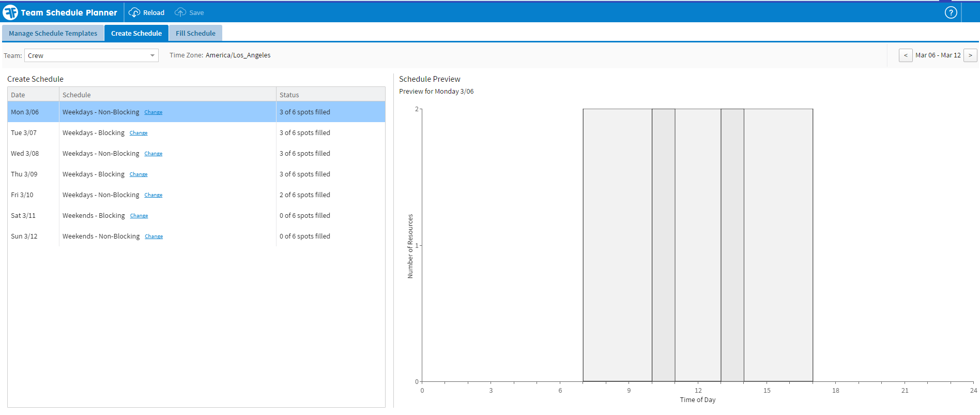The image size is (980, 415).
Task: Select the Fri 3/10 date row
Action: click(22, 195)
